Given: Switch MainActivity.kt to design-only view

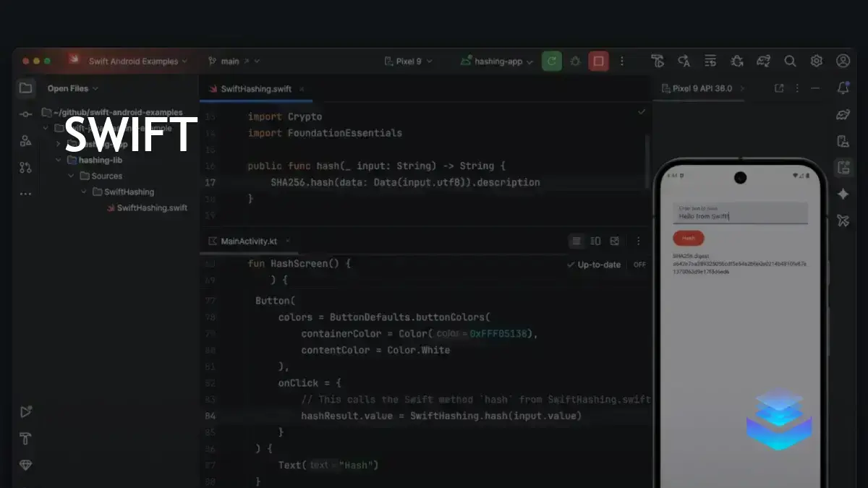Looking at the screenshot, I should (x=615, y=241).
